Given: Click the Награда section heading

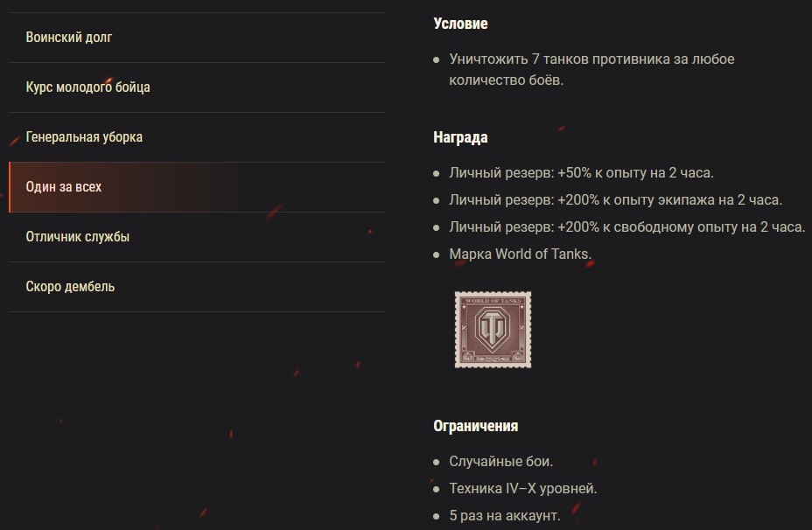Looking at the screenshot, I should click(460, 137).
